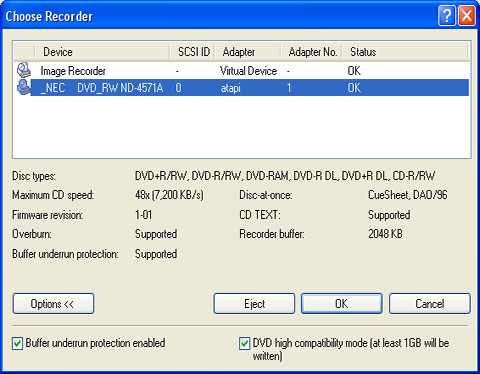Click the OK status of NEC recorder
Viewport: 480px width, 374px height.
click(354, 88)
